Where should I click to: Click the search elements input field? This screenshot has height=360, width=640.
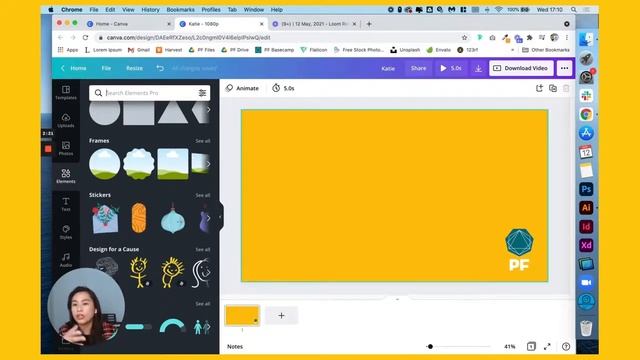coord(149,93)
